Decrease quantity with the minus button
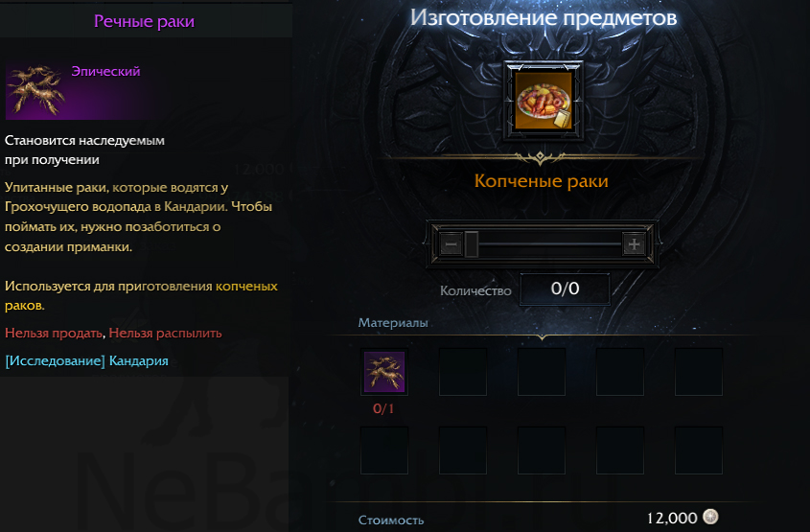 click(451, 244)
